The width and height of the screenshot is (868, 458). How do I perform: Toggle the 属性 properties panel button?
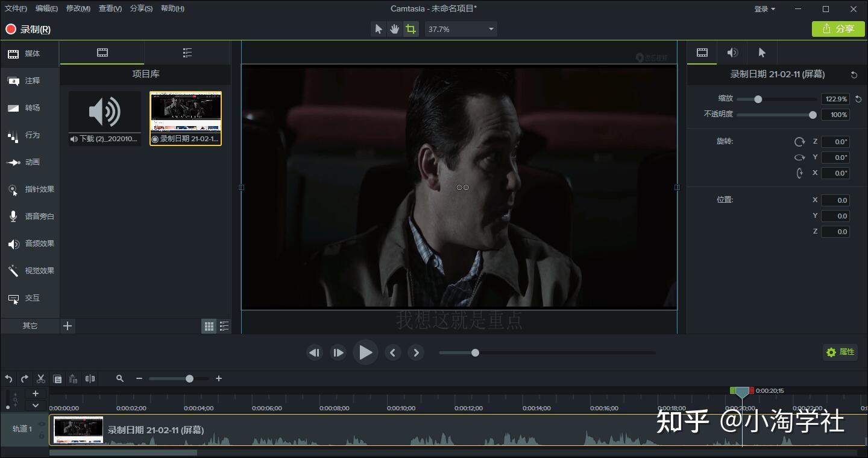tap(840, 352)
